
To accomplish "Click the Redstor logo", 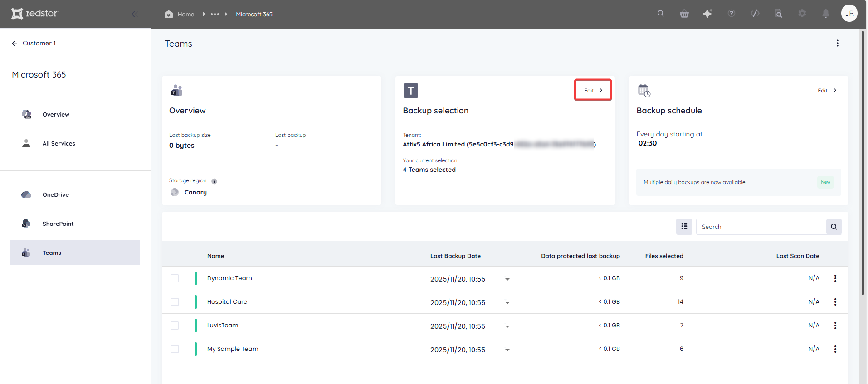I will 34,14.
